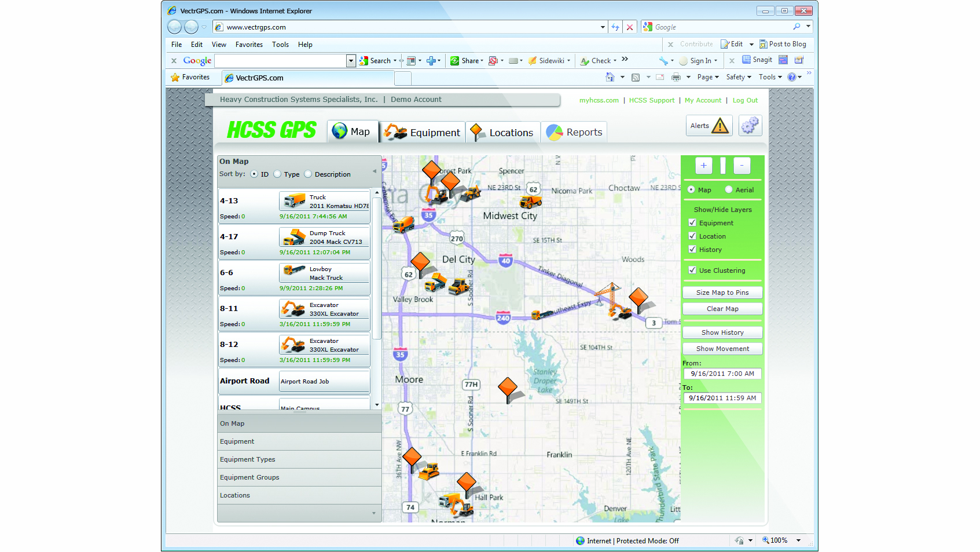980x552 pixels.
Task: Expand the Equipment Types section
Action: 299,459
